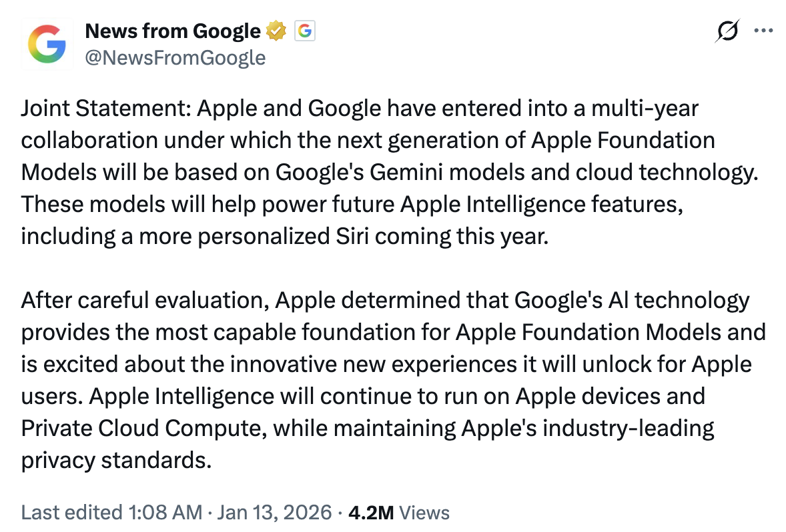
Task: Click the gold verified badge
Action: point(276,31)
